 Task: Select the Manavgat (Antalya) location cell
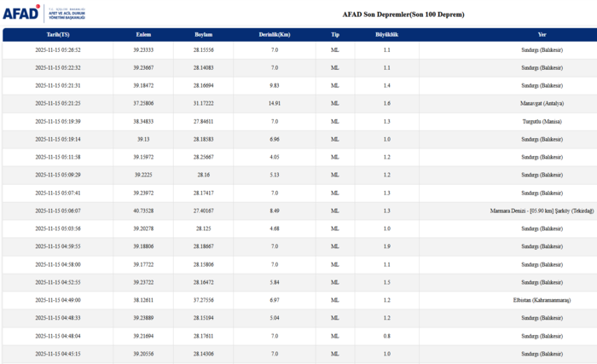point(542,103)
